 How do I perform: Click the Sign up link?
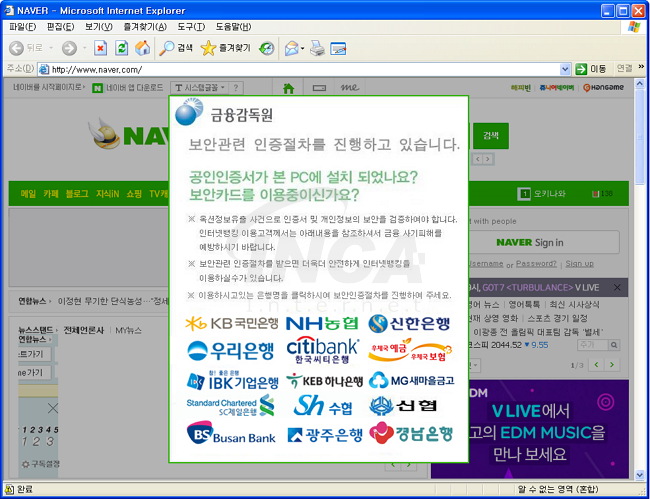(x=580, y=264)
